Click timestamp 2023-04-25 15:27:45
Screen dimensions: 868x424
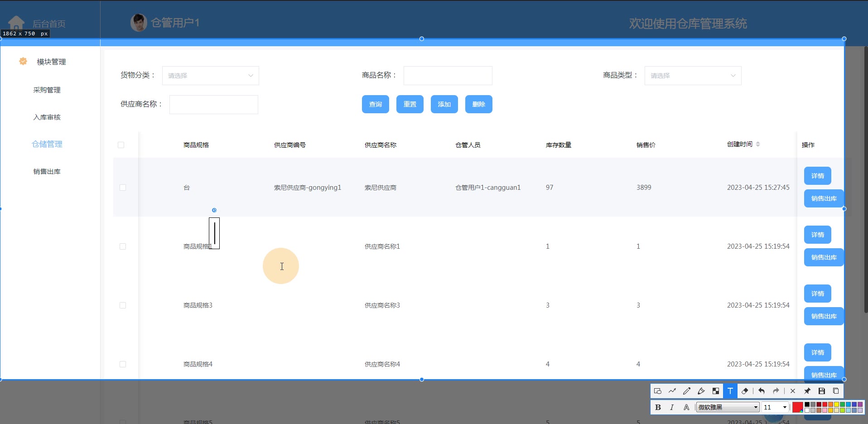click(x=758, y=188)
